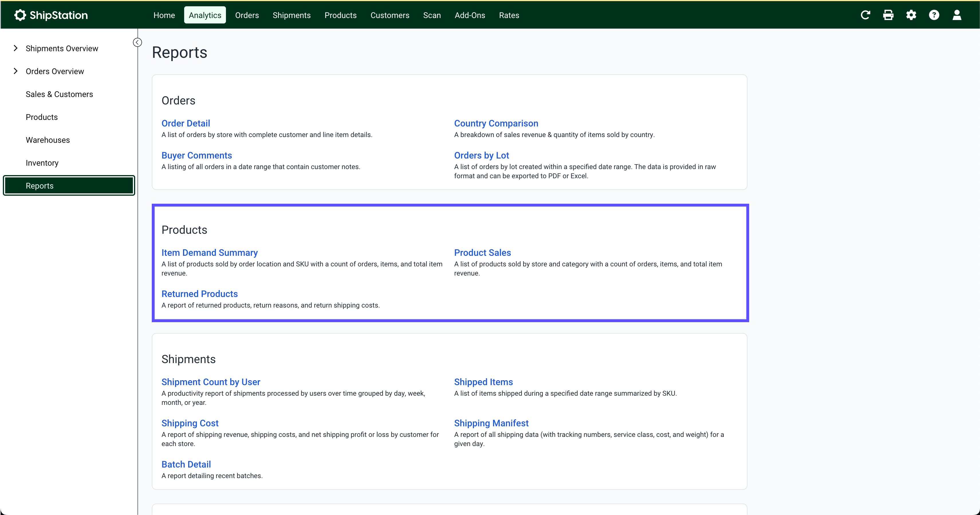Click the ShipStation gear logo
This screenshot has width=980, height=515.
[20, 15]
